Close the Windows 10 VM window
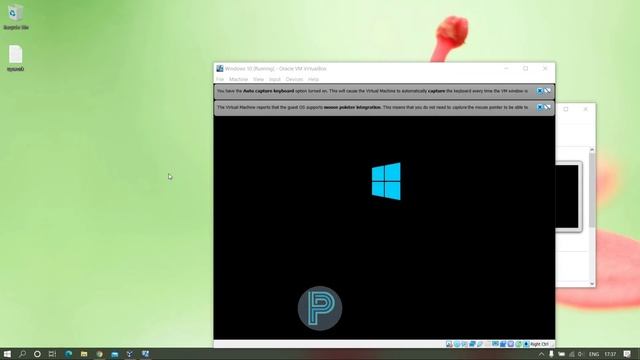The image size is (640, 360). (x=545, y=68)
